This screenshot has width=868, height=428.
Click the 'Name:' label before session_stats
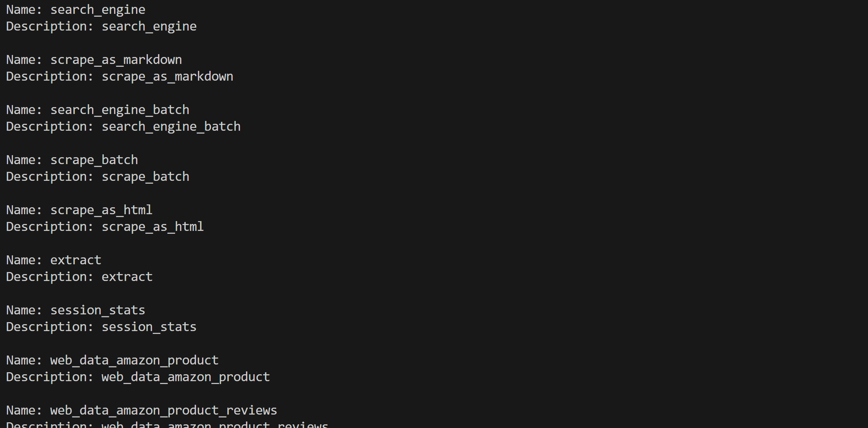click(x=24, y=310)
